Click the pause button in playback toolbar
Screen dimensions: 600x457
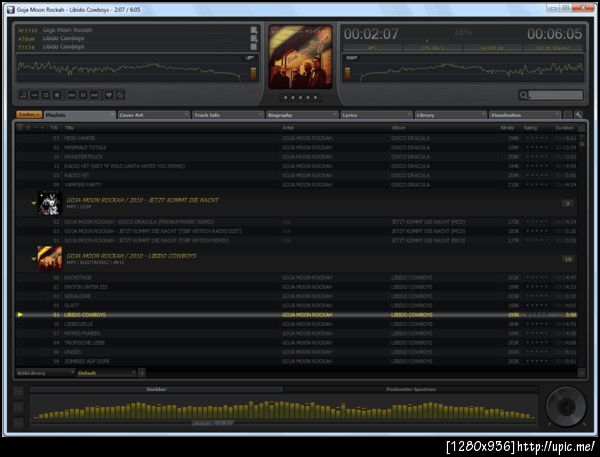(x=83, y=95)
